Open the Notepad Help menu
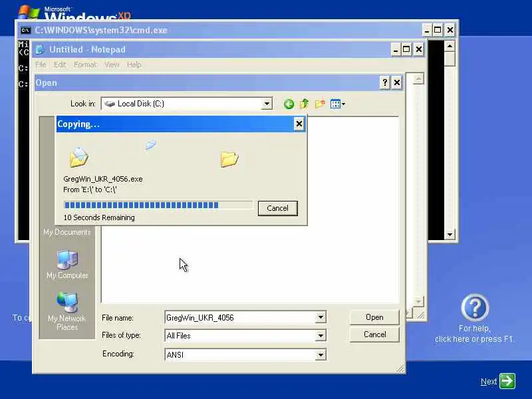The width and height of the screenshot is (532, 399). [134, 65]
